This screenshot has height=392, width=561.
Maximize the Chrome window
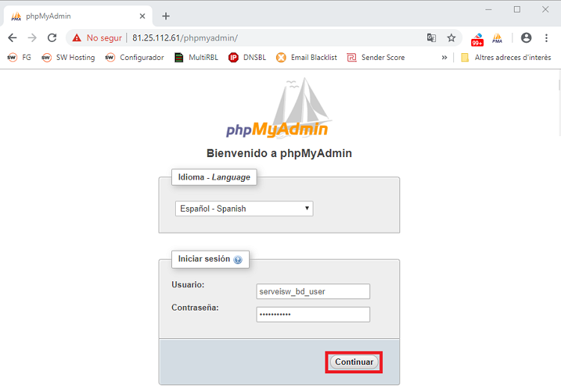coord(517,9)
